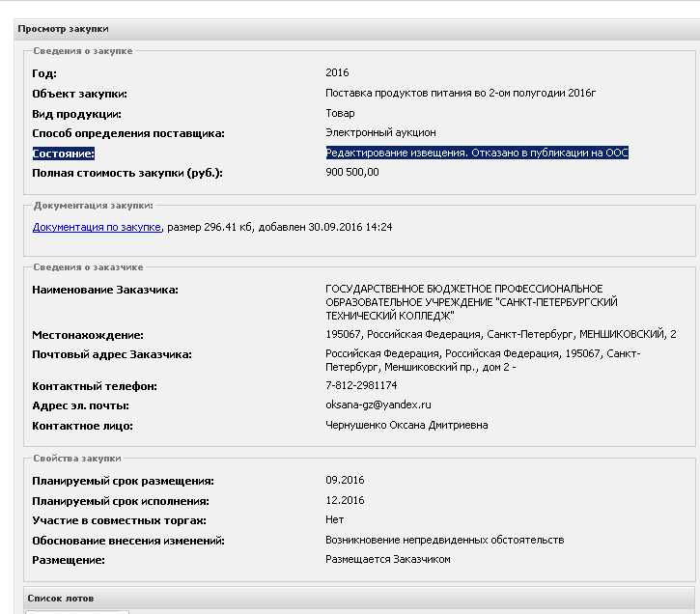Click the contact person name Чернушенко Оксана Дмитриевна
Viewport: 700px width, 614px height.
tap(406, 425)
